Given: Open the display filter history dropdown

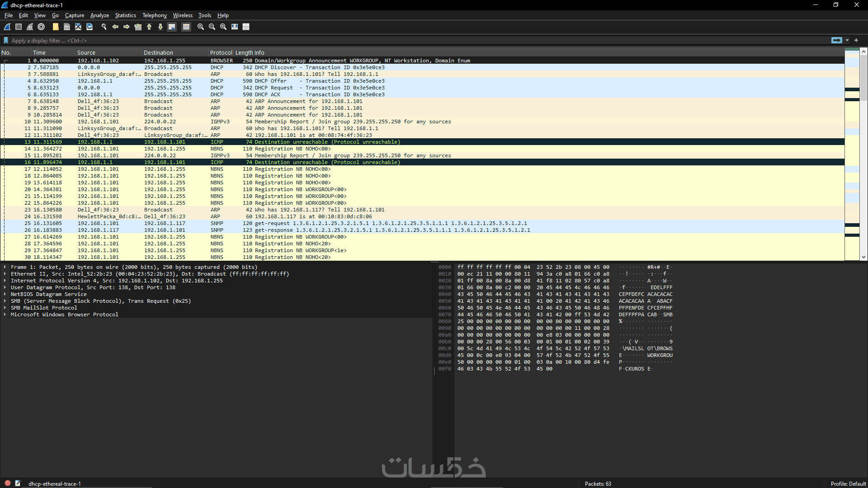Looking at the screenshot, I should click(847, 40).
